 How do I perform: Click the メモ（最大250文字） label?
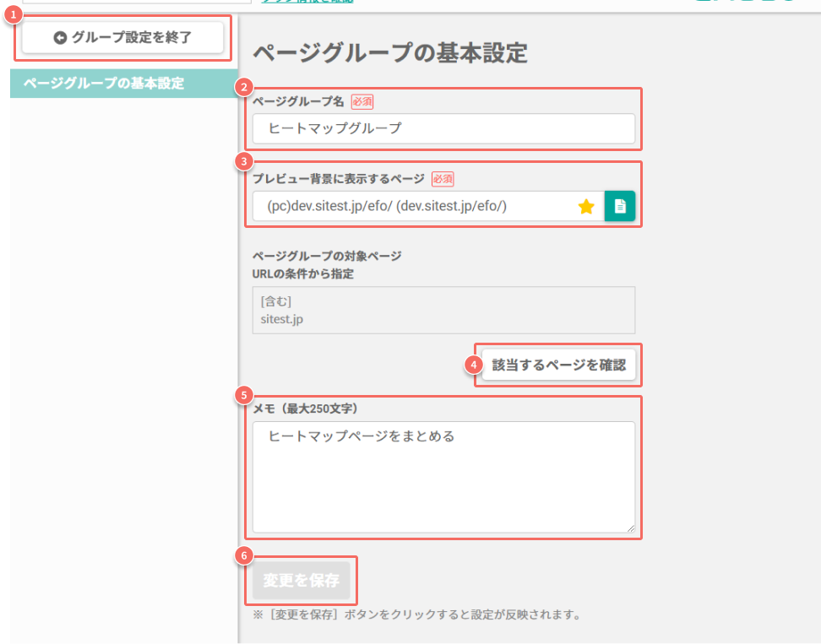[x=305, y=409]
